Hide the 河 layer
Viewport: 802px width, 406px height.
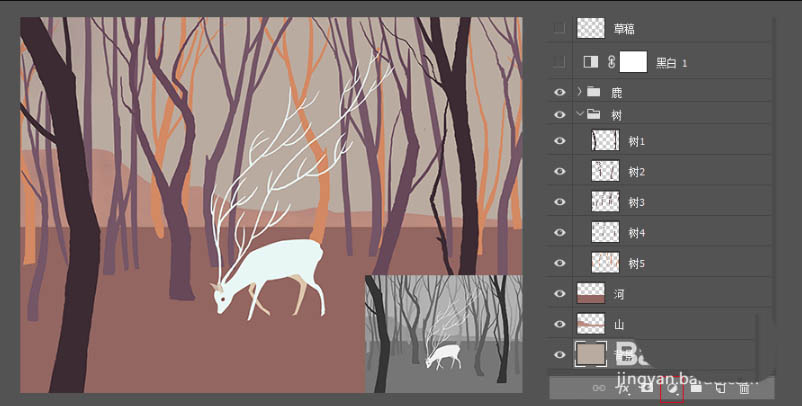pyautogui.click(x=560, y=294)
